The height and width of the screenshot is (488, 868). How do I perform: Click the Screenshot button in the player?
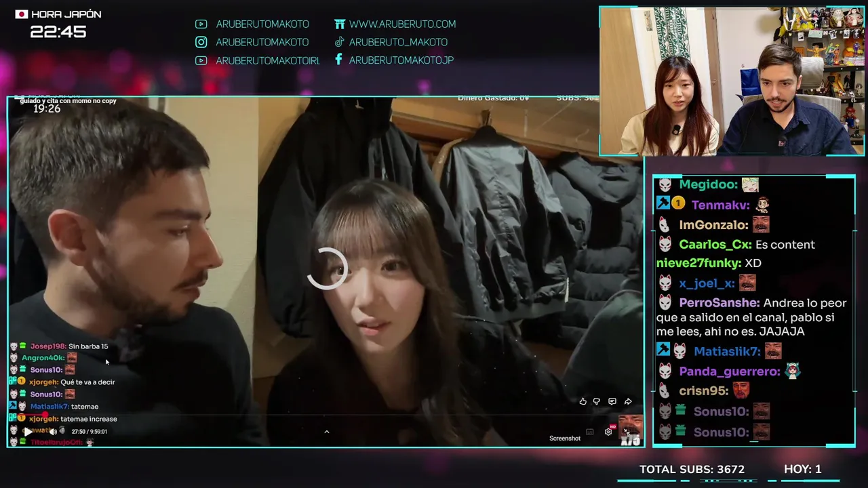click(x=565, y=439)
